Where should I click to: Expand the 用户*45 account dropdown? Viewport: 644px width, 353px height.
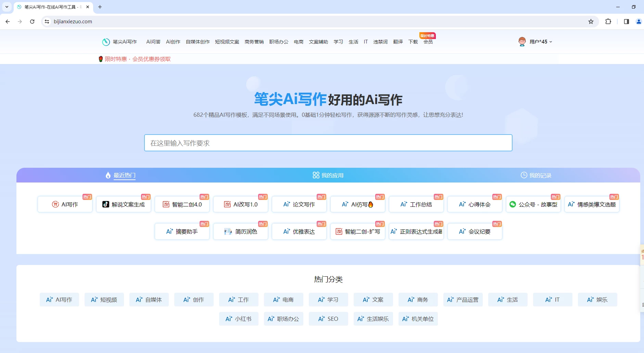click(541, 42)
